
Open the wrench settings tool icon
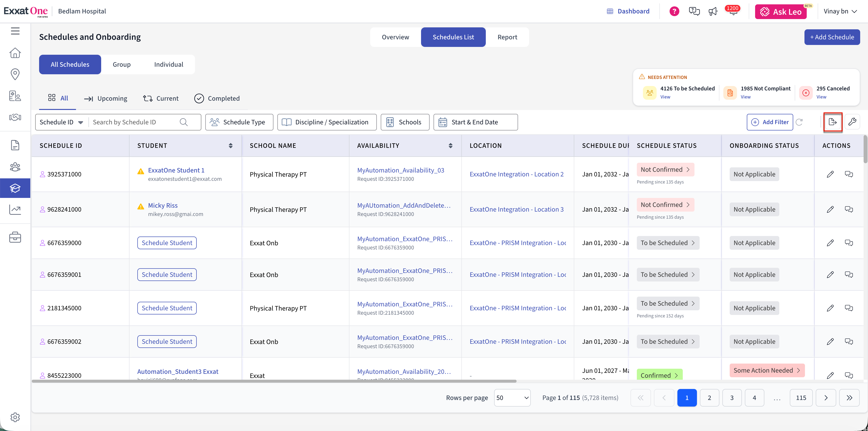pyautogui.click(x=852, y=122)
